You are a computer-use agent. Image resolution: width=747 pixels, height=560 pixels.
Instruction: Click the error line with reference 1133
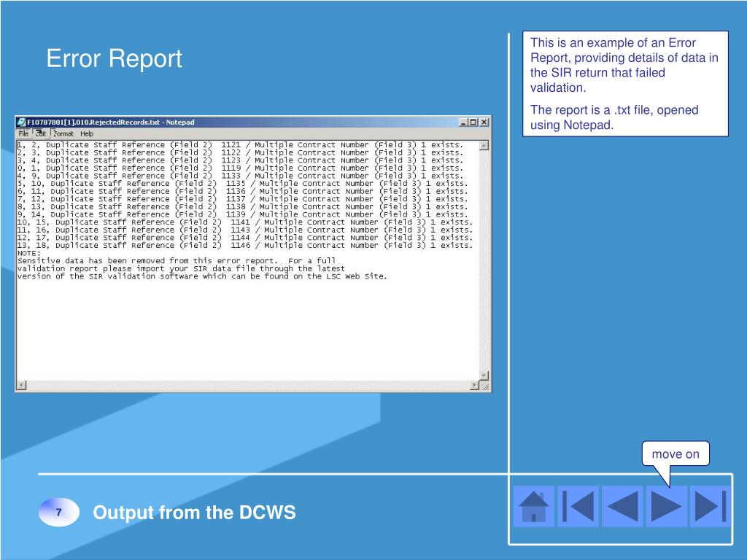[240, 176]
